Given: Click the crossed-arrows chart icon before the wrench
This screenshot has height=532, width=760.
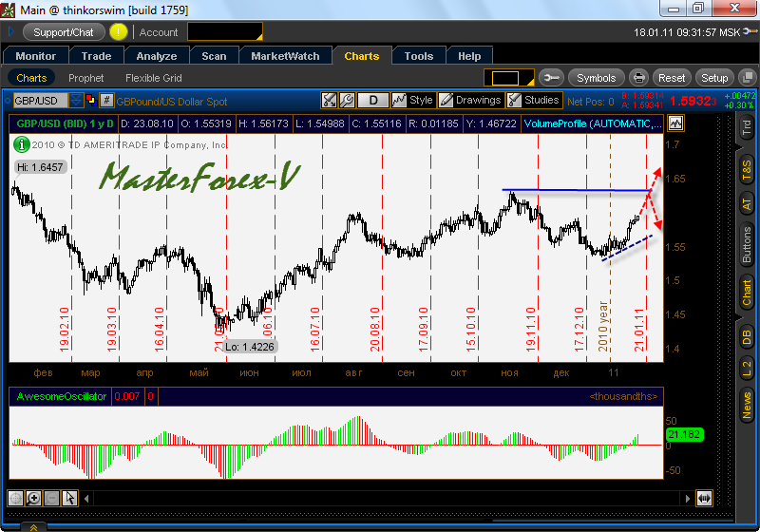Looking at the screenshot, I should [329, 101].
